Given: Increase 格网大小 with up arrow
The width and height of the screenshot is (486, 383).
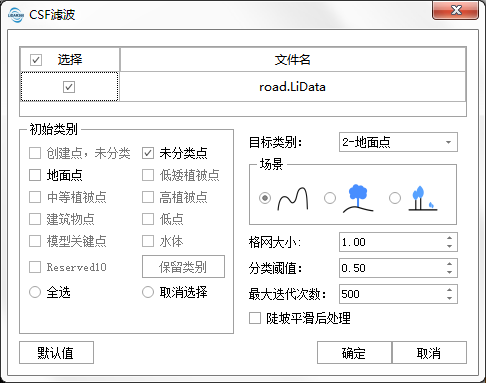Looking at the screenshot, I should (450, 238).
